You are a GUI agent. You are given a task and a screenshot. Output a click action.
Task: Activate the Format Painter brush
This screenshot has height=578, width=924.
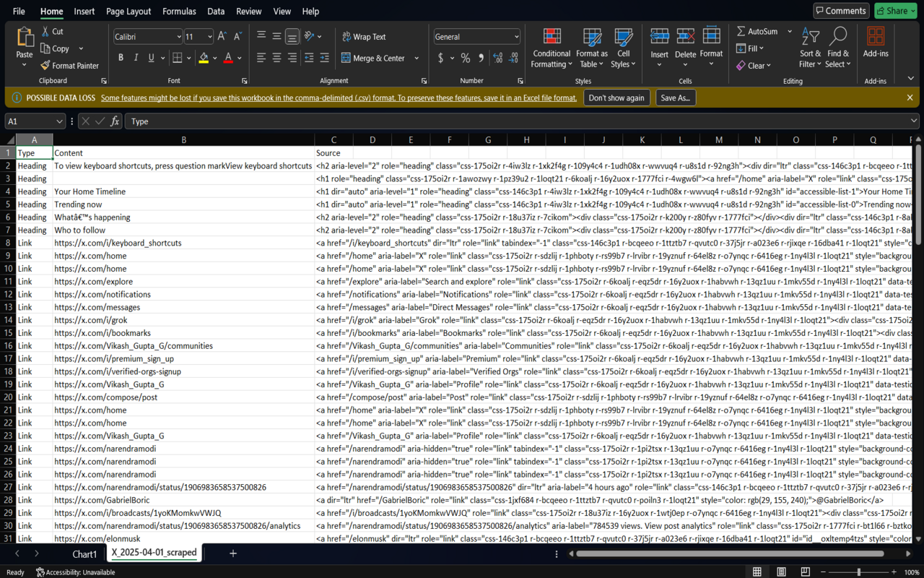coord(45,65)
